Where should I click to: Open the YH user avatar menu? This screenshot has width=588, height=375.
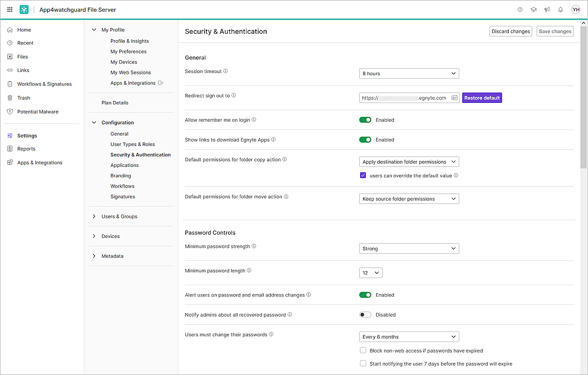click(575, 9)
